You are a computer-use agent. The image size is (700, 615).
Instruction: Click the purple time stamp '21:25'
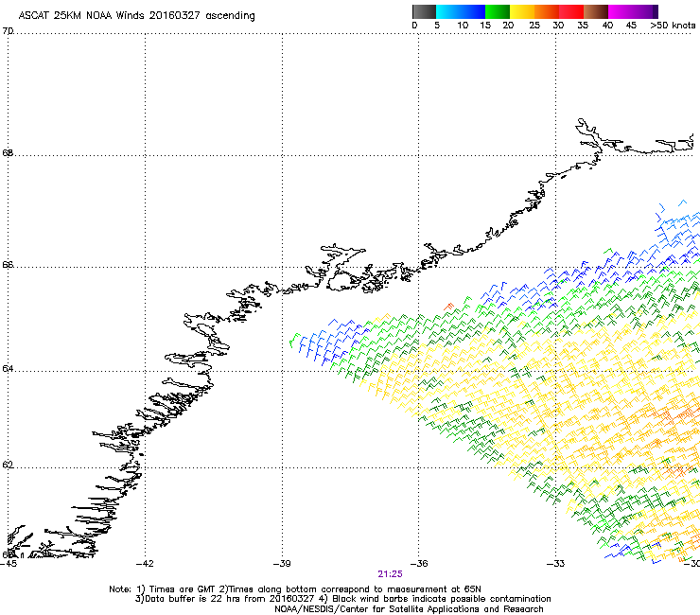click(390, 574)
